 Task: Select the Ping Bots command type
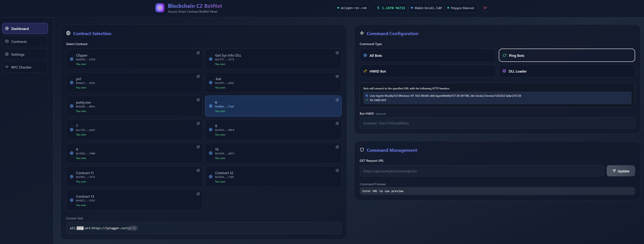point(567,55)
